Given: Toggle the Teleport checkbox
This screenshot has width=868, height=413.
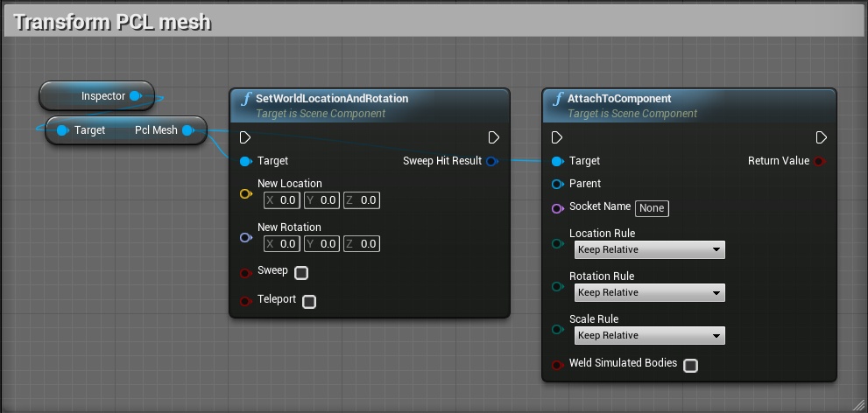Looking at the screenshot, I should (309, 301).
